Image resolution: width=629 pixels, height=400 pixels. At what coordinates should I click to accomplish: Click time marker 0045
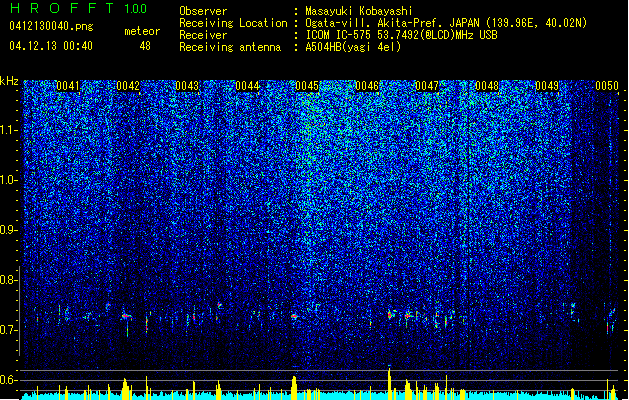tap(307, 86)
